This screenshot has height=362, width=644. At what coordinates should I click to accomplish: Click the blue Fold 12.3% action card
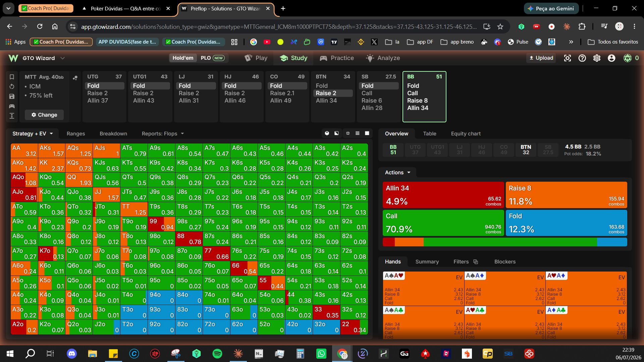click(x=566, y=223)
